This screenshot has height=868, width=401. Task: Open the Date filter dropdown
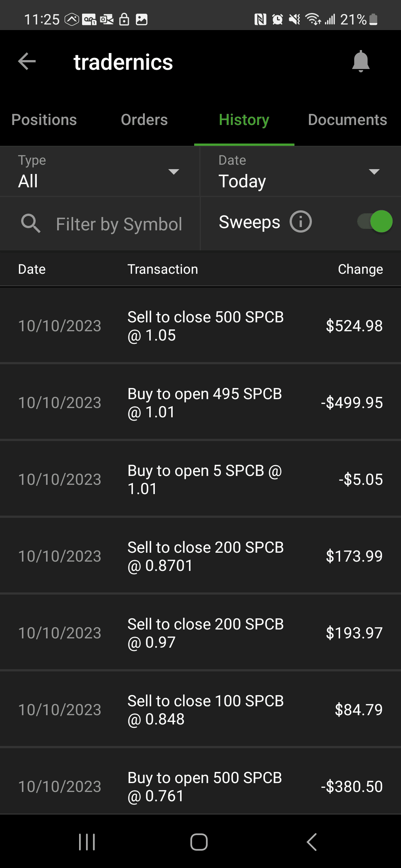click(300, 172)
